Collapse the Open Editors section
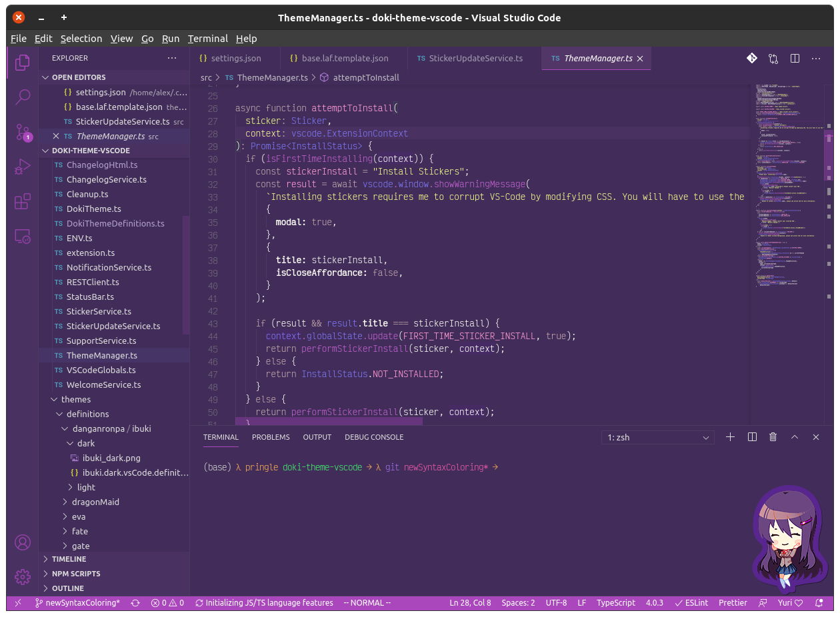This screenshot has width=840, height=617. click(114, 77)
